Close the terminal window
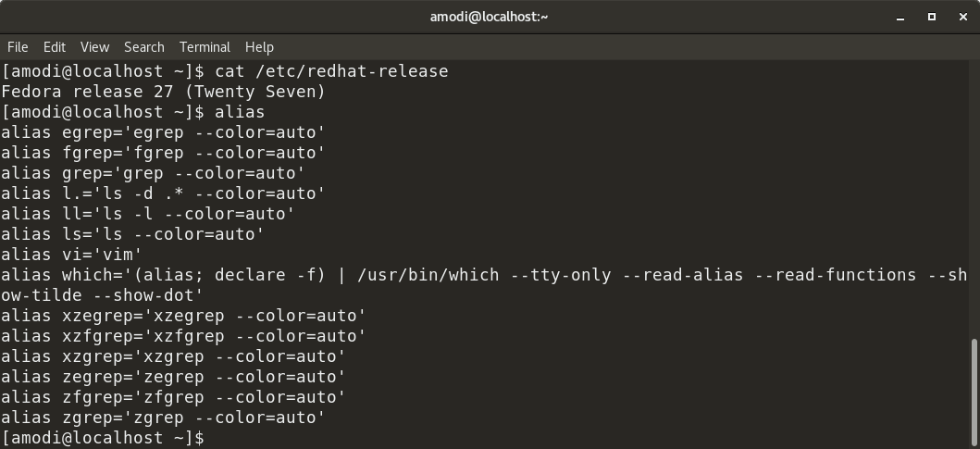 [x=963, y=17]
